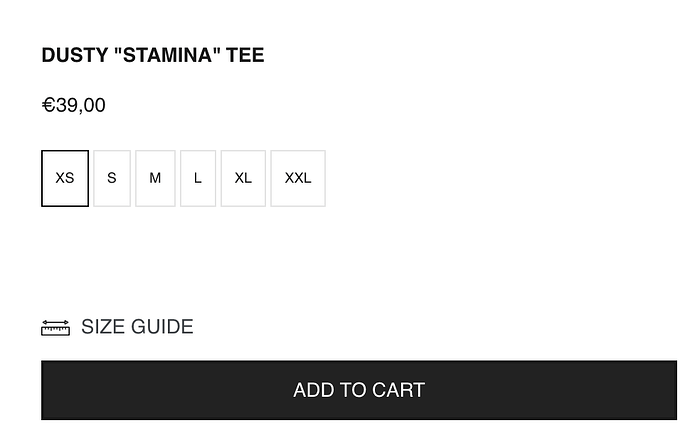Screen dimensions: 690x428
Task: Select size XS
Action: (x=65, y=178)
